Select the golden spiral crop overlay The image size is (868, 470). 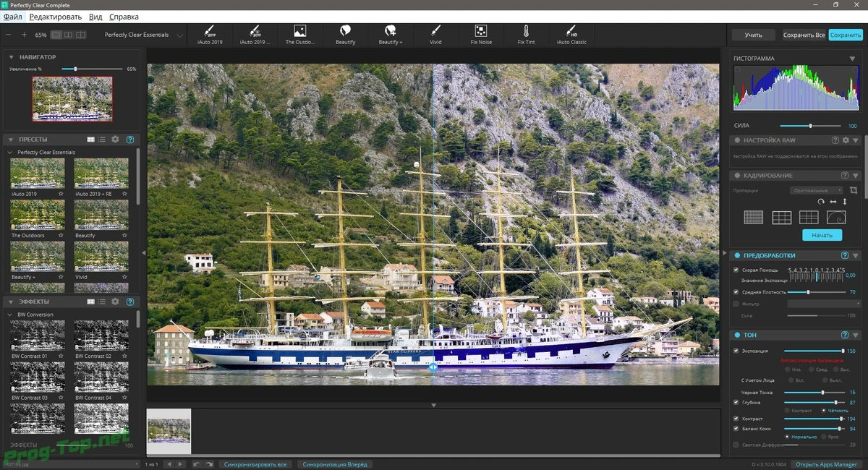836,218
